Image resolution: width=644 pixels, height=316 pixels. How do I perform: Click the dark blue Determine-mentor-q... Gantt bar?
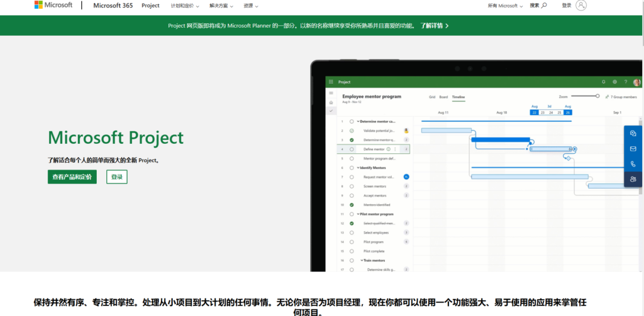(501, 139)
